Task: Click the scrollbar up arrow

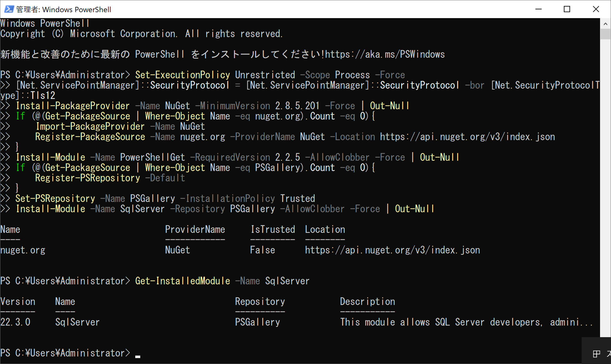Action: click(605, 24)
